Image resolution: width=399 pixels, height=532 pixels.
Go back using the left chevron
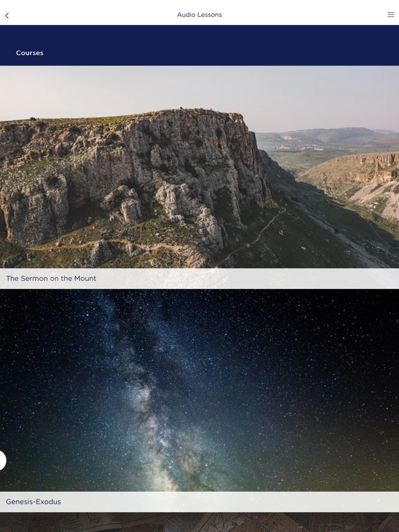point(7,15)
